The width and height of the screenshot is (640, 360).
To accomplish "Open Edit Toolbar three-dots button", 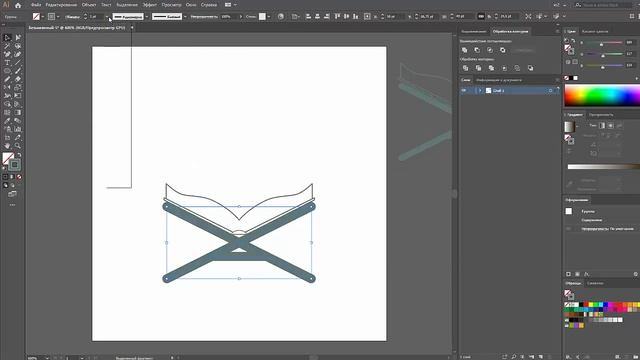I will (12, 205).
